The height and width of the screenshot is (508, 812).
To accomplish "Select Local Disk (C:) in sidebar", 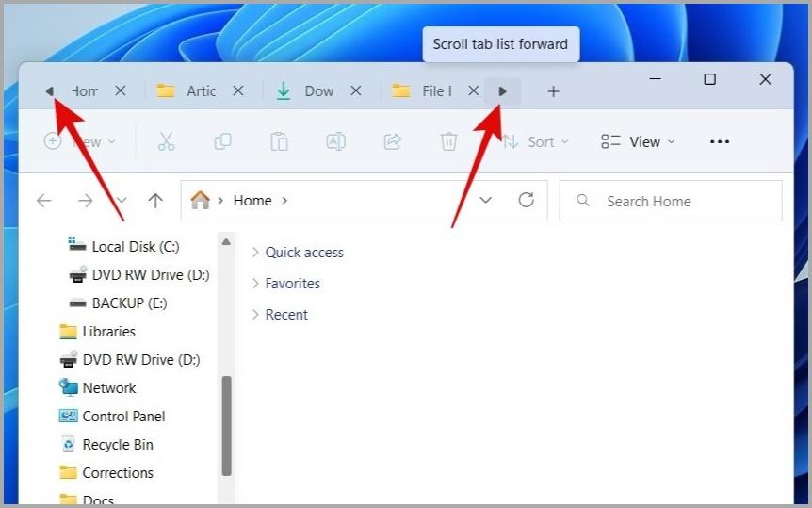I will tap(136, 247).
